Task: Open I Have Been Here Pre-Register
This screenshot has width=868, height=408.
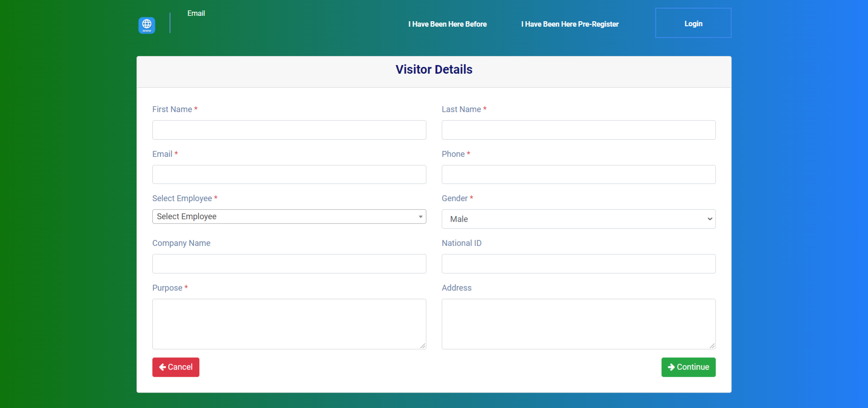Action: pyautogui.click(x=570, y=24)
